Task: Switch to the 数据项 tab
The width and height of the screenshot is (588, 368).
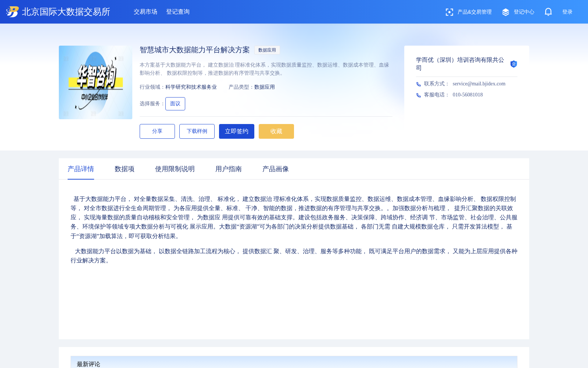Action: pyautogui.click(x=125, y=169)
